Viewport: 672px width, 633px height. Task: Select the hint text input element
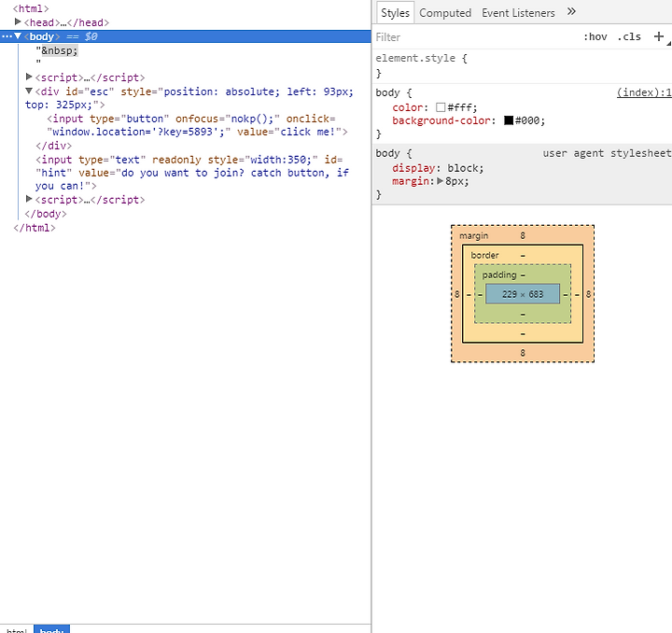pyautogui.click(x=192, y=173)
